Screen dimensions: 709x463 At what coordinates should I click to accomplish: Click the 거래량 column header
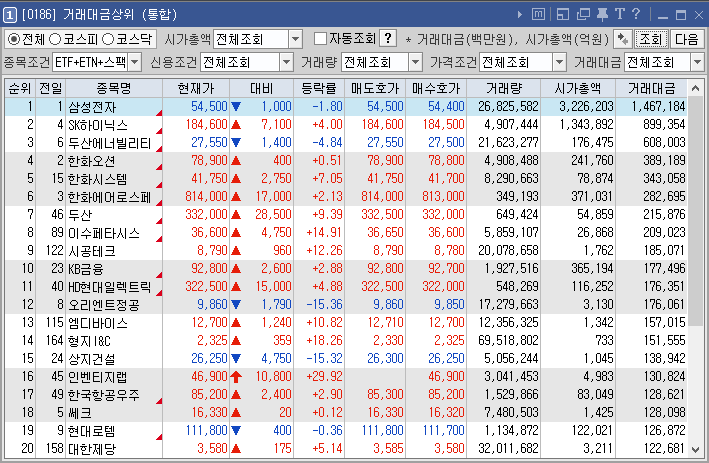click(x=504, y=88)
